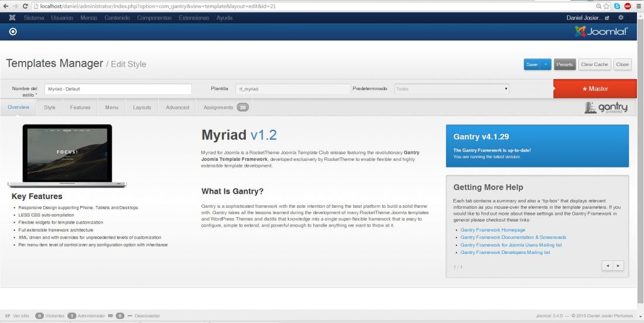Open the settings gear in top bar
644x323 pixels.
tap(621, 18)
